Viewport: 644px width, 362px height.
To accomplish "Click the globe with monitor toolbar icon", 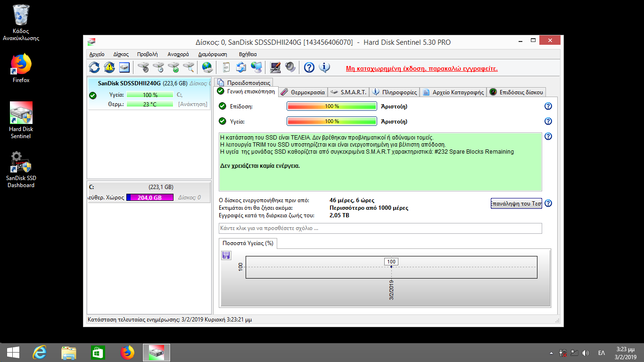I will click(256, 67).
